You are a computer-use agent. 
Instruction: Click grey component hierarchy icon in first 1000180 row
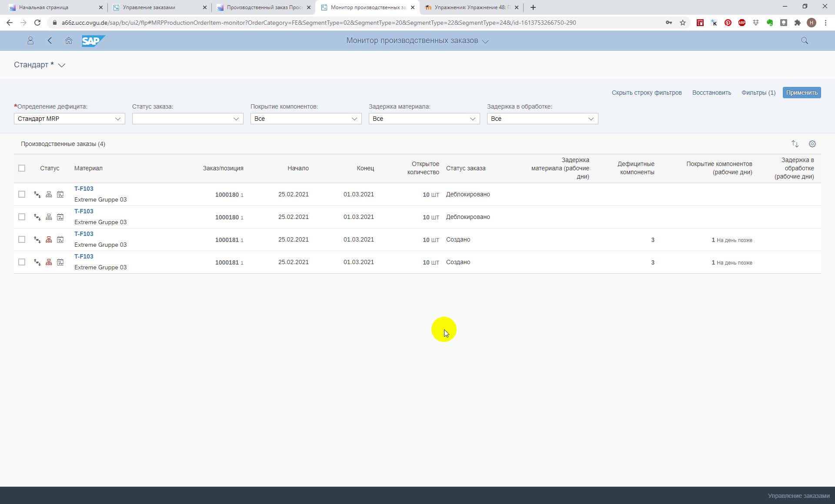tap(49, 195)
